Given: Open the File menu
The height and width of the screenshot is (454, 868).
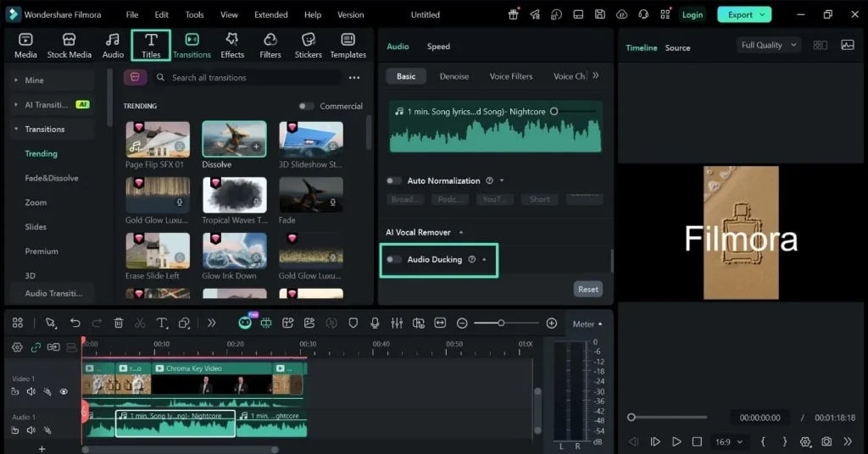Looking at the screenshot, I should (131, 15).
